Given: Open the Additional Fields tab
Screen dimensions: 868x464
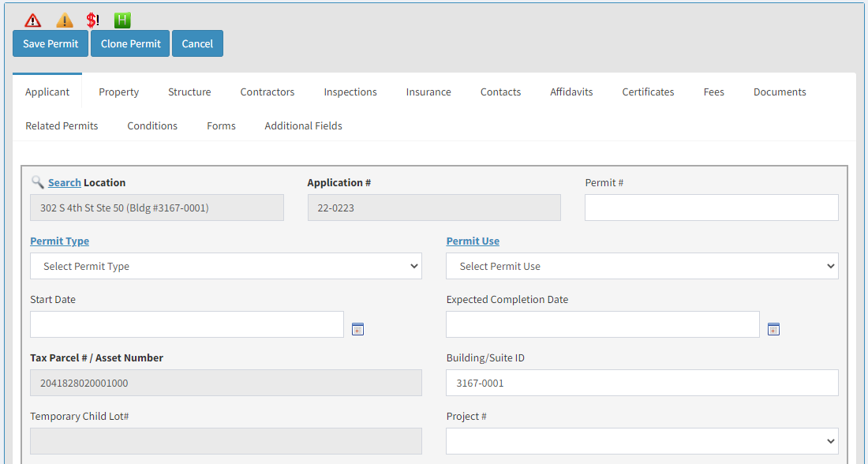Looking at the screenshot, I should click(303, 125).
